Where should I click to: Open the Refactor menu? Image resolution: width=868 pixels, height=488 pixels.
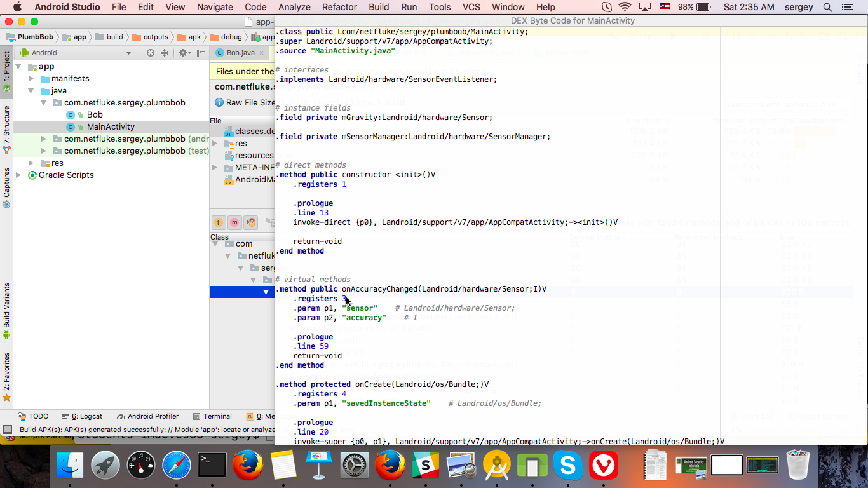(339, 7)
